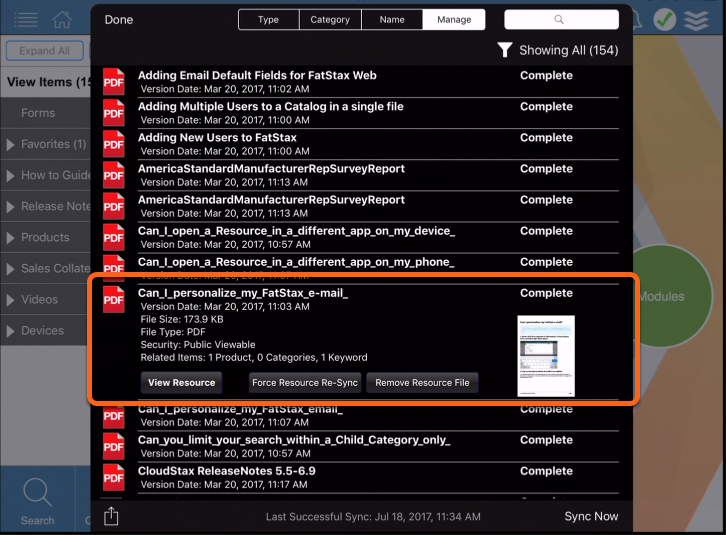The height and width of the screenshot is (535, 726).
Task: Go to the home icon
Action: point(62,19)
